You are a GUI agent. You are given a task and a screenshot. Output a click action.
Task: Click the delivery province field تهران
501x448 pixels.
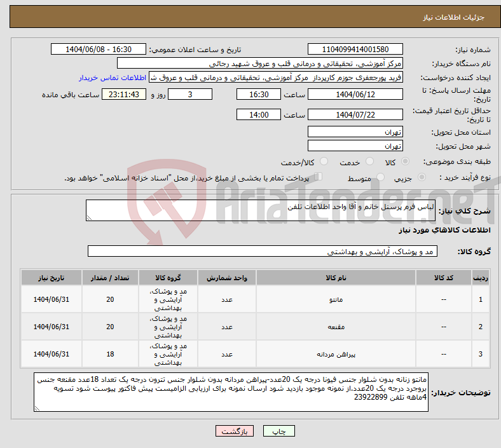tap(355, 132)
